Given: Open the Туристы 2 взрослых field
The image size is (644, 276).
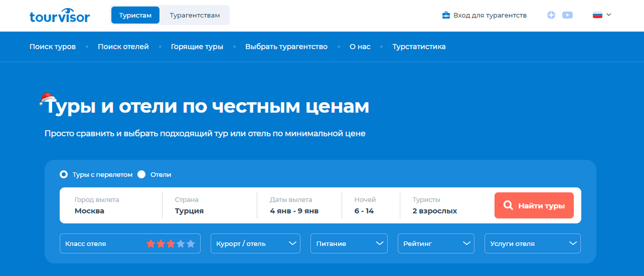Looking at the screenshot, I should tap(445, 205).
